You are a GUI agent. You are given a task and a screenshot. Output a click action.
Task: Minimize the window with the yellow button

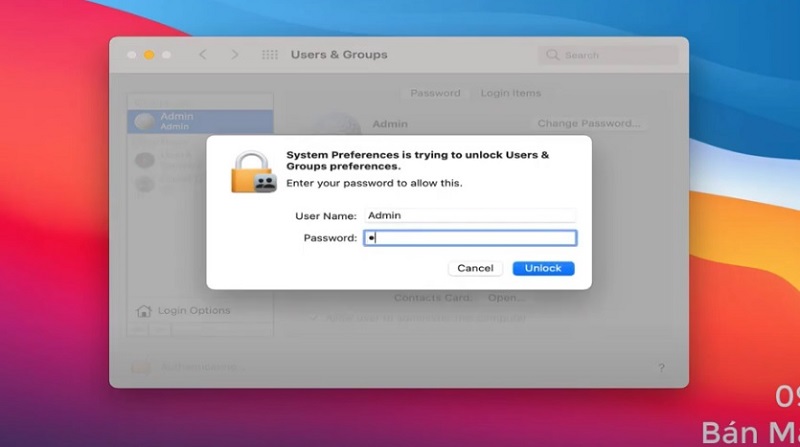coord(149,55)
